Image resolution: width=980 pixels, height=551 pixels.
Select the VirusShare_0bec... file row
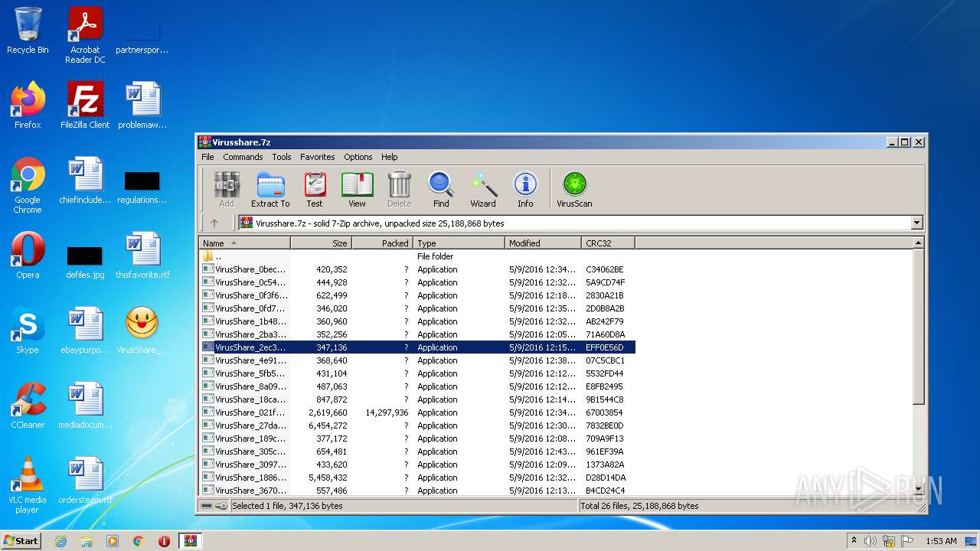[417, 269]
